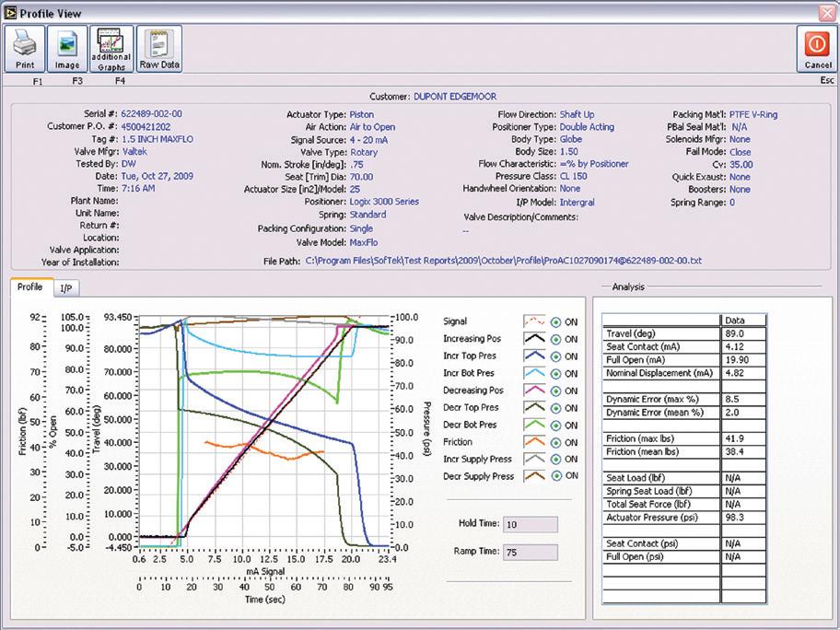Click the Hold Time input field
Screen dimensions: 840x630
531,524
